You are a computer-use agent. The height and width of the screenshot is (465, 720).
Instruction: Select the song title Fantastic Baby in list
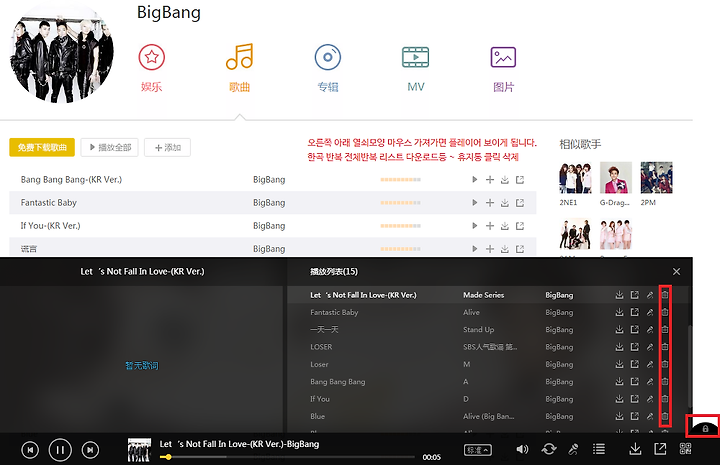pos(49,202)
